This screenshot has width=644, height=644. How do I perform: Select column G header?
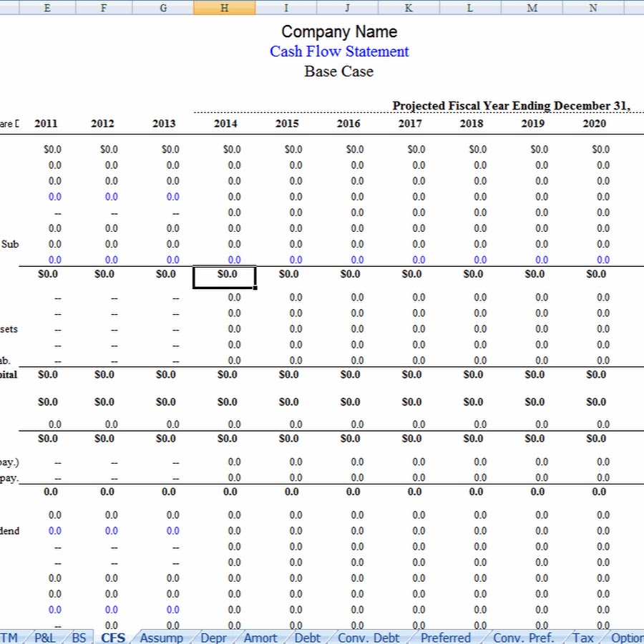[x=163, y=7]
